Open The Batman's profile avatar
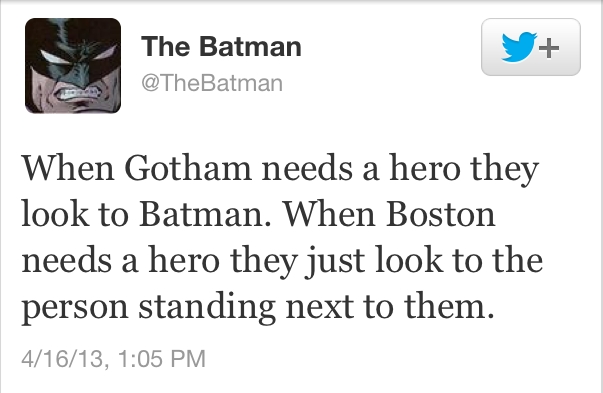Viewport: 603px width, 393px height. [x=73, y=65]
